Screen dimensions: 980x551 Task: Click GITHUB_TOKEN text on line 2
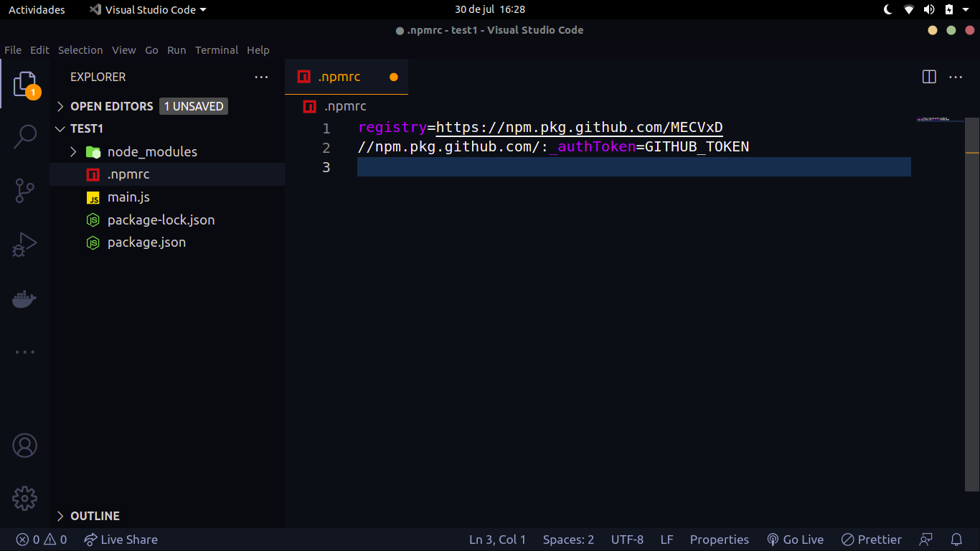[x=697, y=147]
